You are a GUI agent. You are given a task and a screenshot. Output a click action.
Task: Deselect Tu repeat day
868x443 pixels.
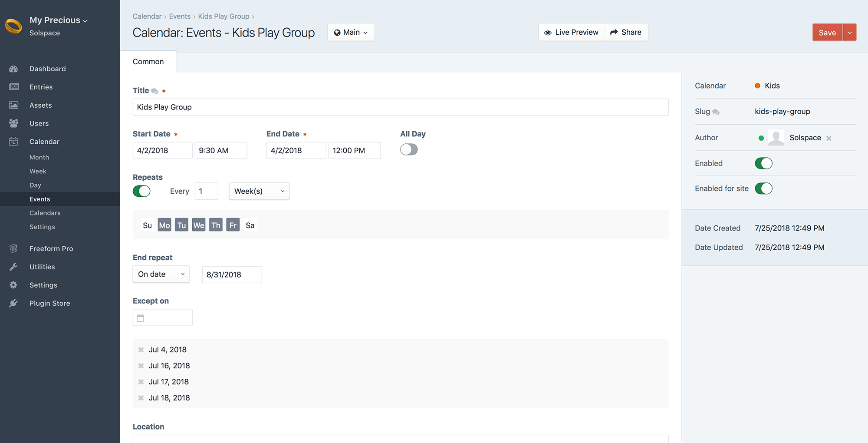click(x=181, y=225)
